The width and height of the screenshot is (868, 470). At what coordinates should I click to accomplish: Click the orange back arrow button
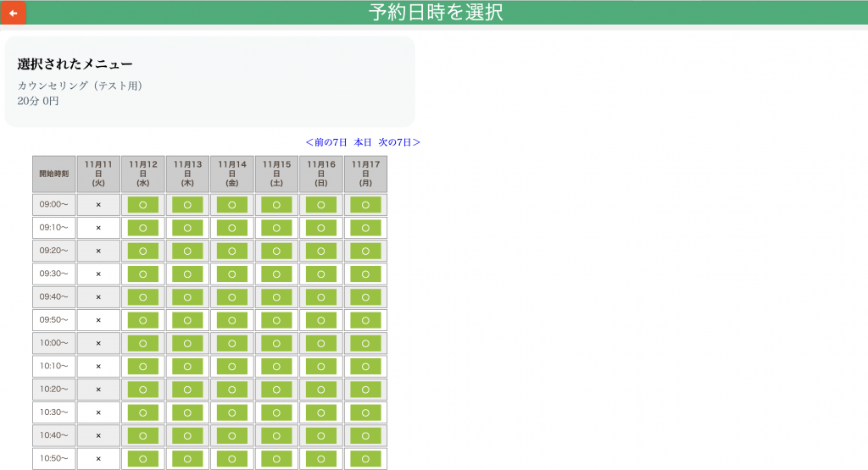coord(13,13)
